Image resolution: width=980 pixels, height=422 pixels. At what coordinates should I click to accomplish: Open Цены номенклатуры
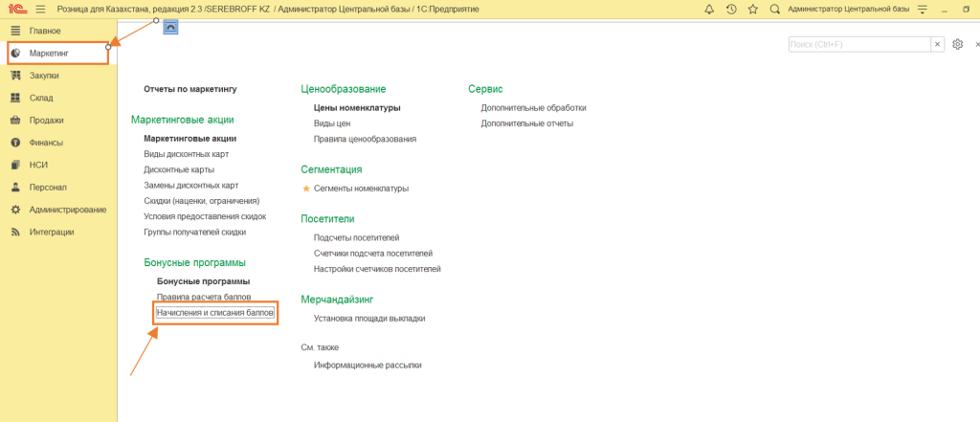coord(357,107)
